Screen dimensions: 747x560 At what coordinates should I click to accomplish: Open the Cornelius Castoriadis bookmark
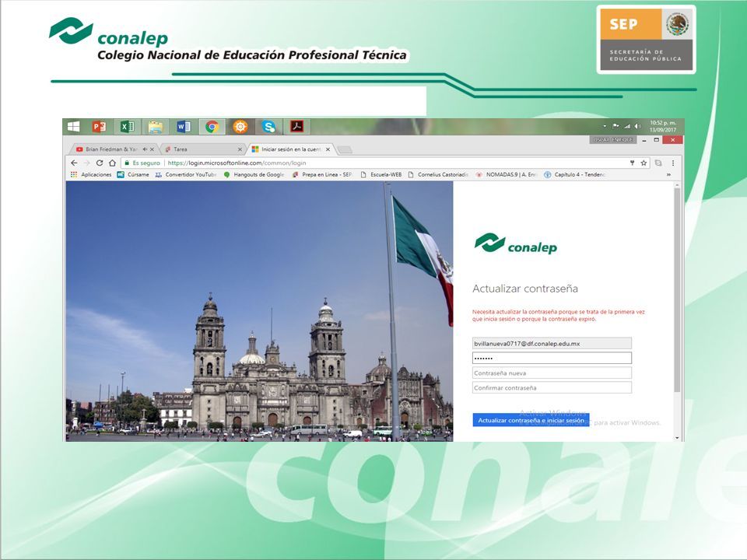(438, 175)
